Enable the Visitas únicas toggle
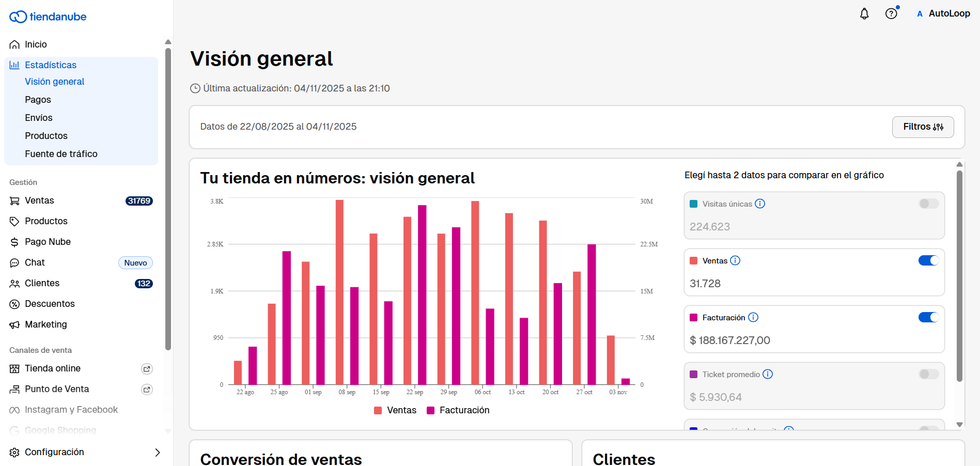The image size is (980, 466). pyautogui.click(x=928, y=204)
